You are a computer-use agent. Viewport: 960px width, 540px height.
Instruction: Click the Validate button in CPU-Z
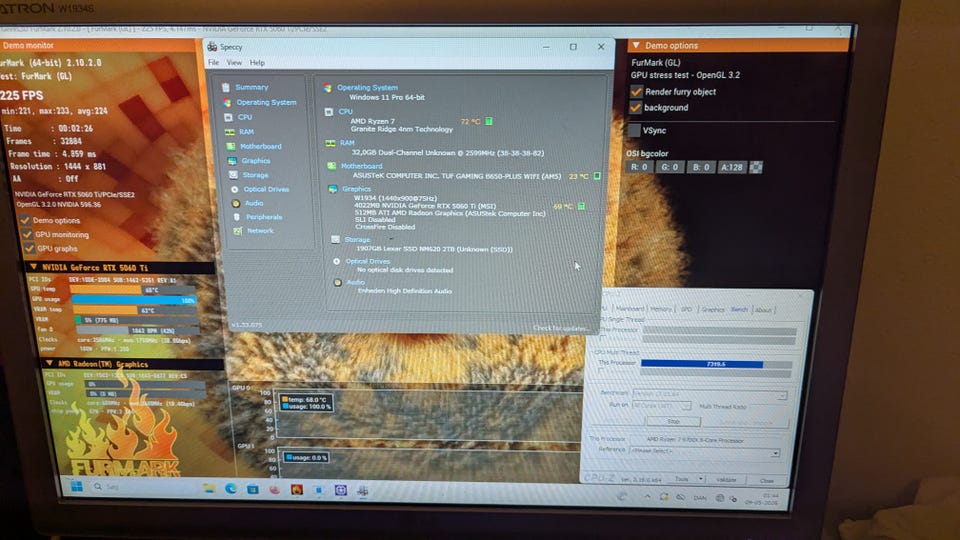[726, 479]
